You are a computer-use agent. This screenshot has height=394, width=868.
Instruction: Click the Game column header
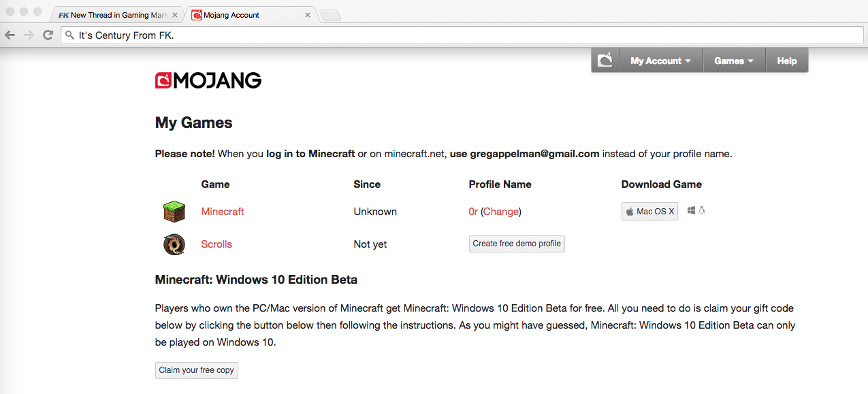pyautogui.click(x=216, y=184)
